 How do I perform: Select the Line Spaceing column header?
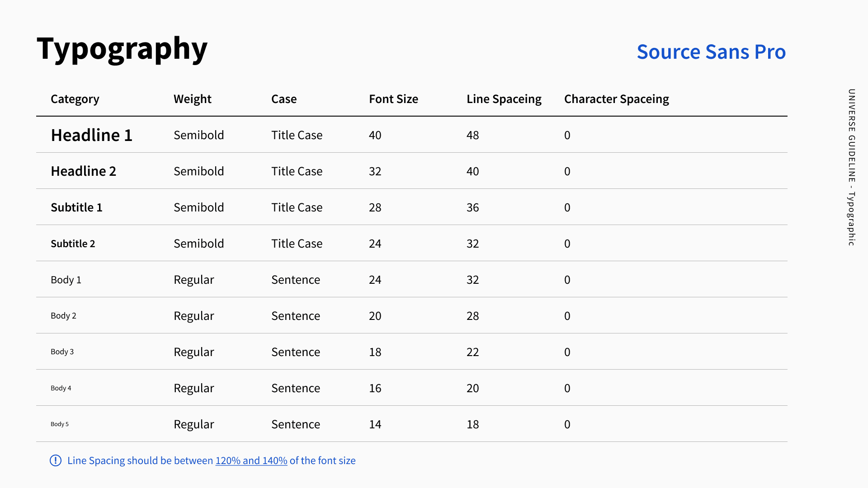[504, 99]
